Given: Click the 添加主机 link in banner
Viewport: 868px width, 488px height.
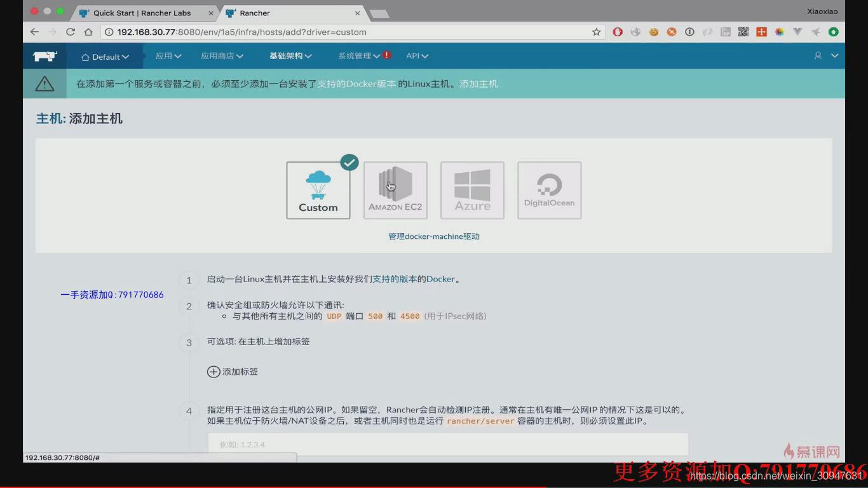Looking at the screenshot, I should [x=478, y=84].
